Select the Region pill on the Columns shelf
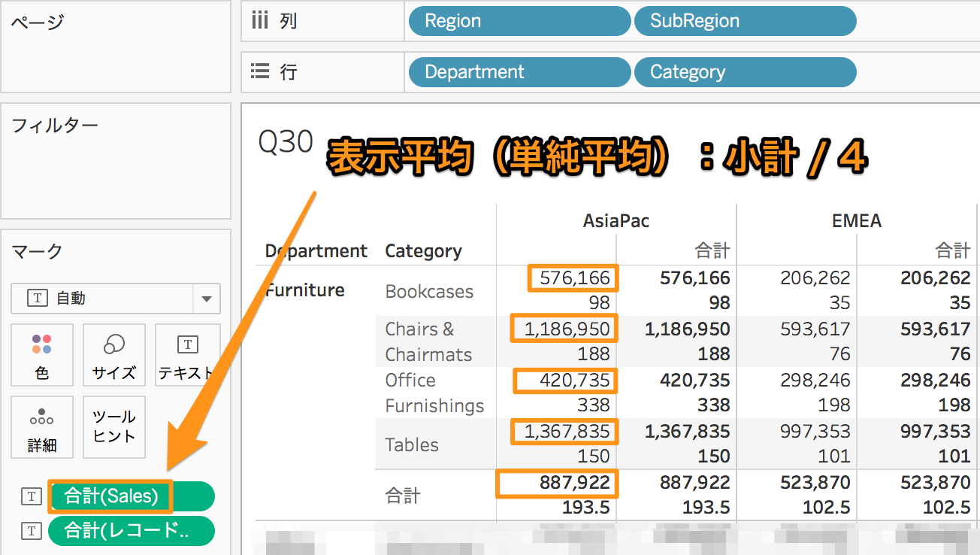 pyautogui.click(x=519, y=21)
